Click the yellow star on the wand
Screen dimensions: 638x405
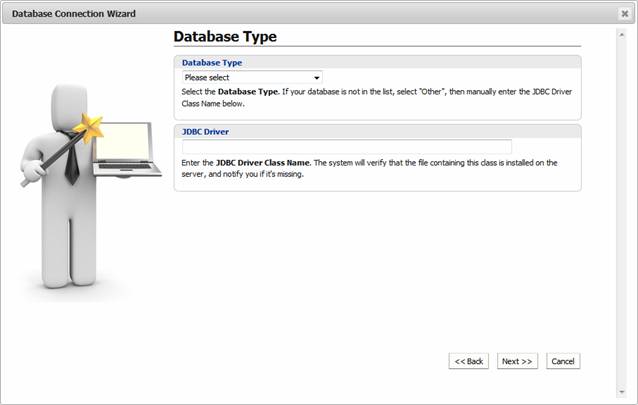(x=94, y=127)
